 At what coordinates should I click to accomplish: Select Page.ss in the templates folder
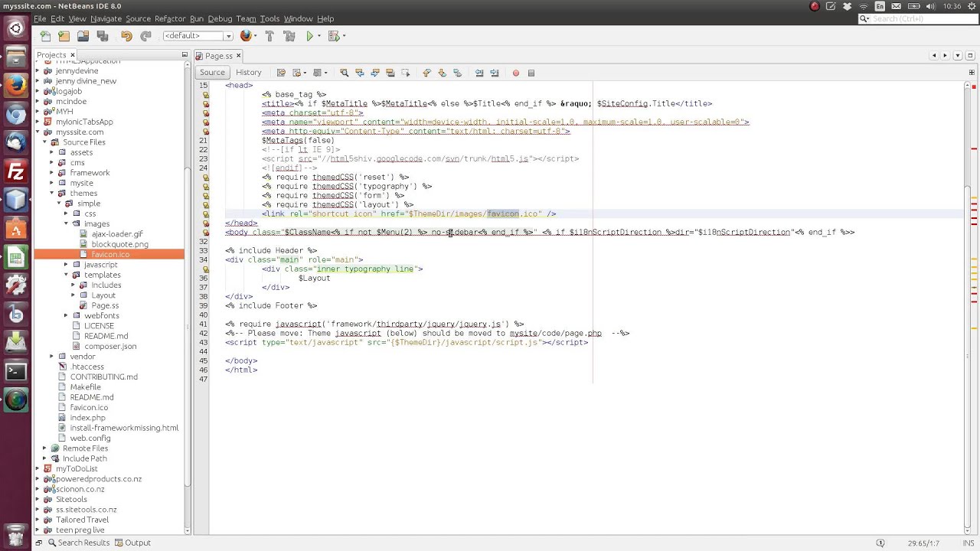pos(105,305)
